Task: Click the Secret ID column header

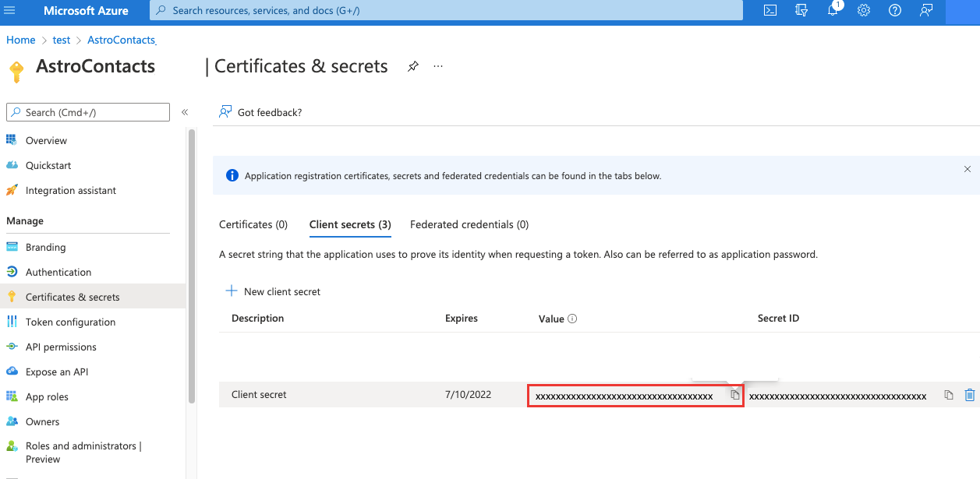Action: (x=778, y=319)
